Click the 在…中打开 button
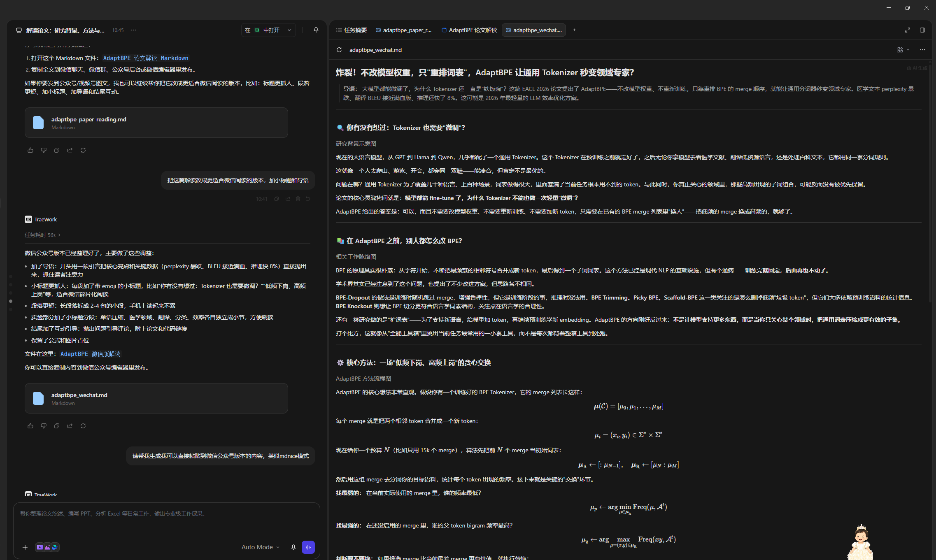 coord(262,30)
